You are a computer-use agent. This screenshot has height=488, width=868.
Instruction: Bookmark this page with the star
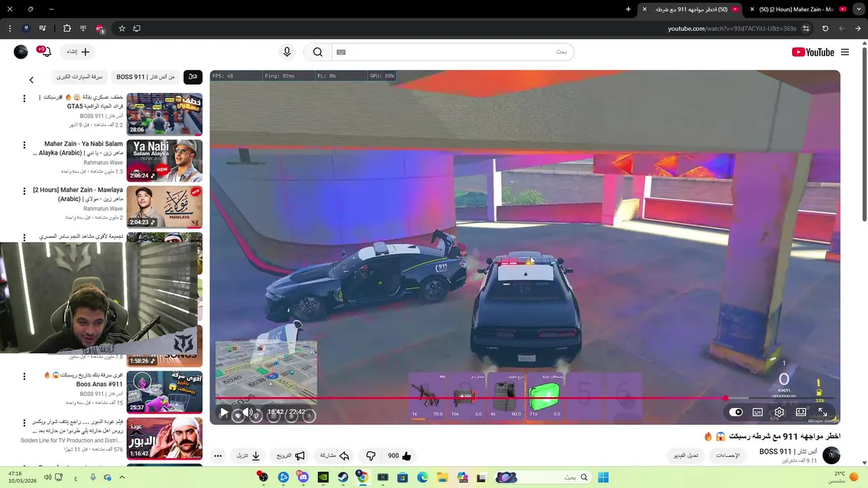tap(122, 28)
